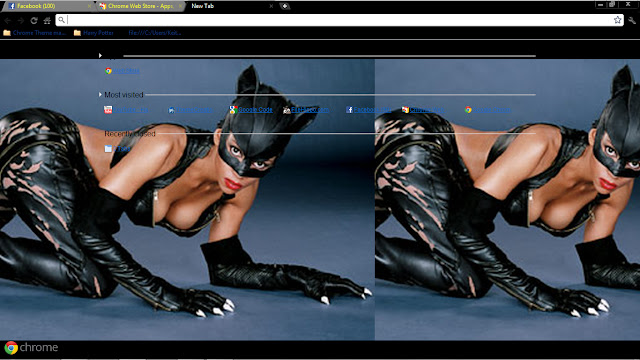Close the Chrome Web Store tab

180,6
